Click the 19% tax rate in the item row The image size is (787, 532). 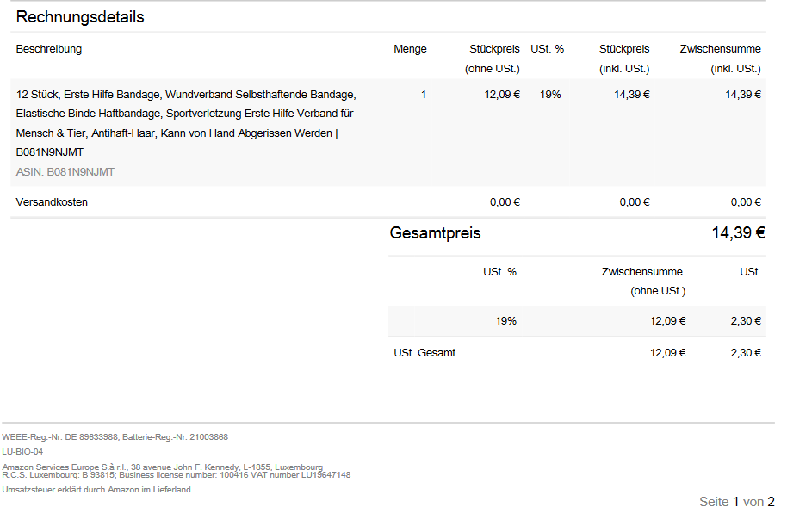click(x=550, y=95)
